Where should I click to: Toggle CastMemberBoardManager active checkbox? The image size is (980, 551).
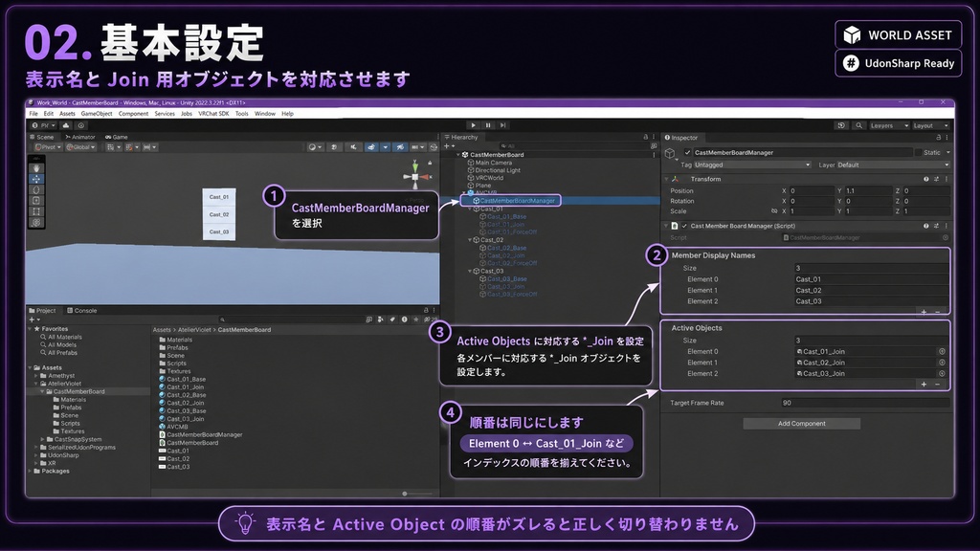coord(687,152)
